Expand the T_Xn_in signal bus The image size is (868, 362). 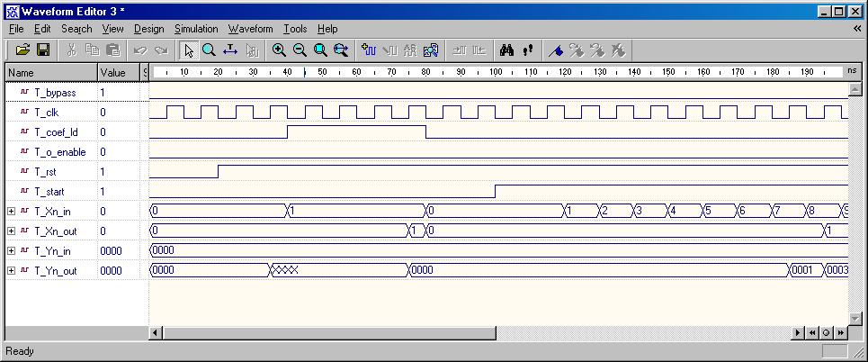(x=11, y=211)
